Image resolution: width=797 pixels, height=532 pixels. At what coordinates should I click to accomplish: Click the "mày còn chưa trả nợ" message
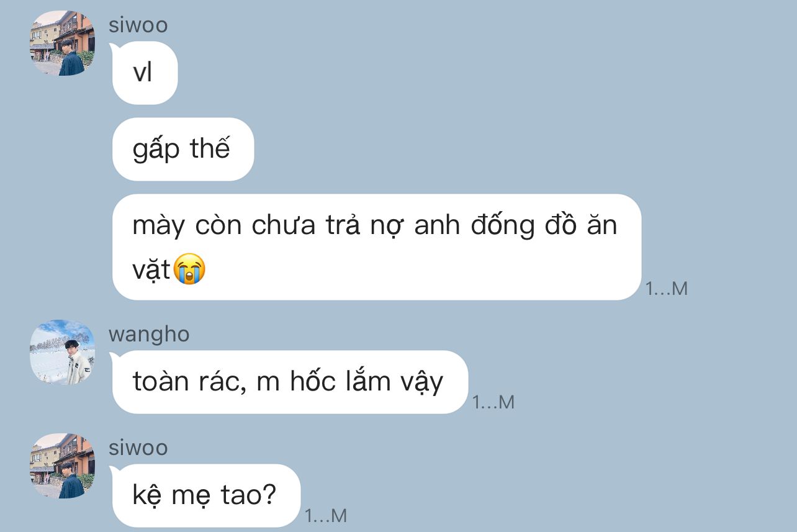click(x=377, y=247)
